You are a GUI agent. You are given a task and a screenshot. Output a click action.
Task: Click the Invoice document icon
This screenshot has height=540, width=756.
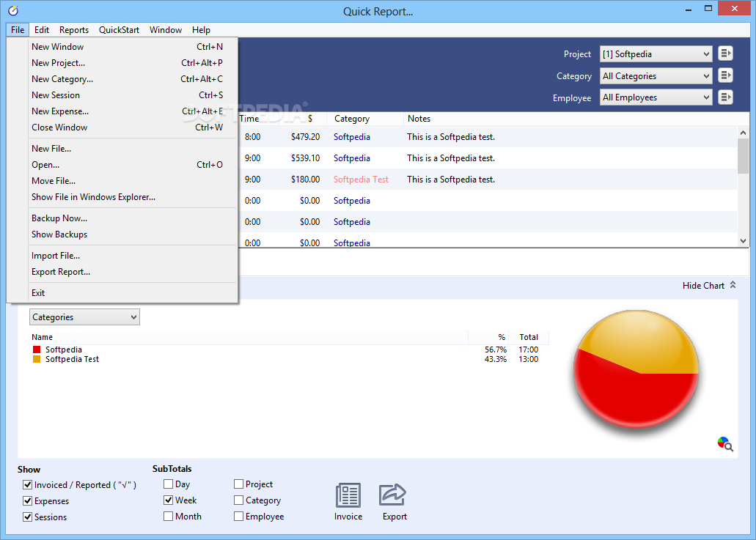pyautogui.click(x=348, y=495)
